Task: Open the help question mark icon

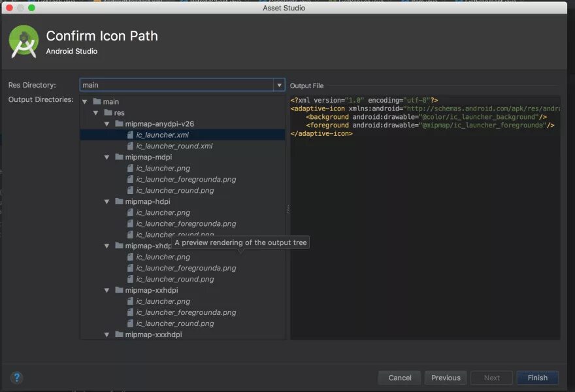Action: pyautogui.click(x=17, y=378)
